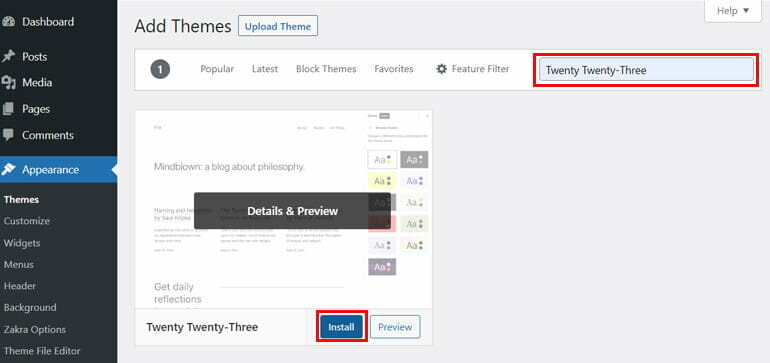Viewport: 770px width, 363px height.
Task: Click the white Aa style swatch
Action: pyautogui.click(x=382, y=160)
